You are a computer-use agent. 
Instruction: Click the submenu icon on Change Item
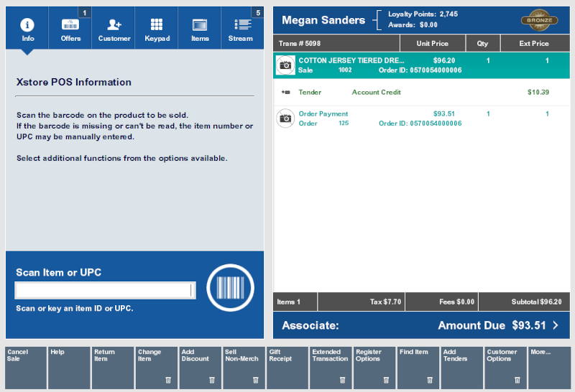pos(168,381)
